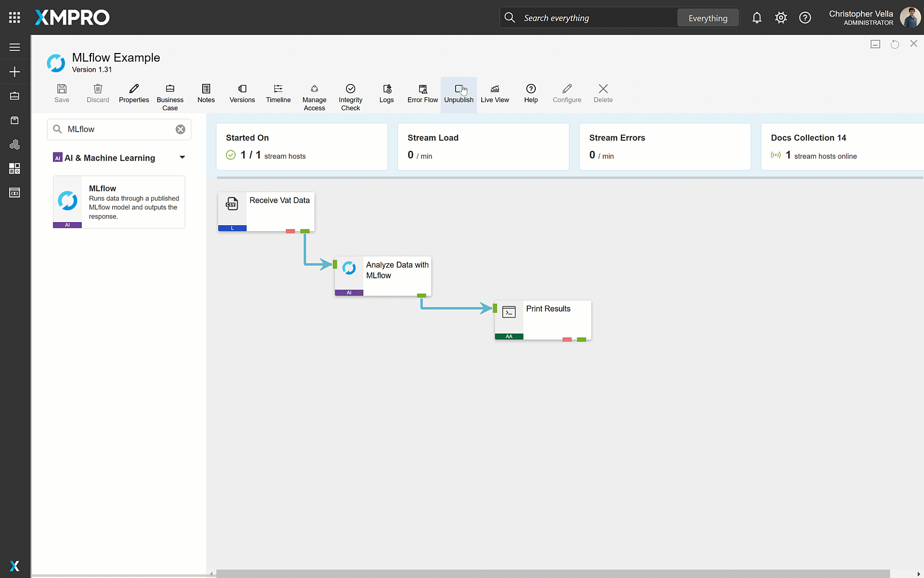The height and width of the screenshot is (578, 924).
Task: Open the stream Logs
Action: tap(386, 94)
